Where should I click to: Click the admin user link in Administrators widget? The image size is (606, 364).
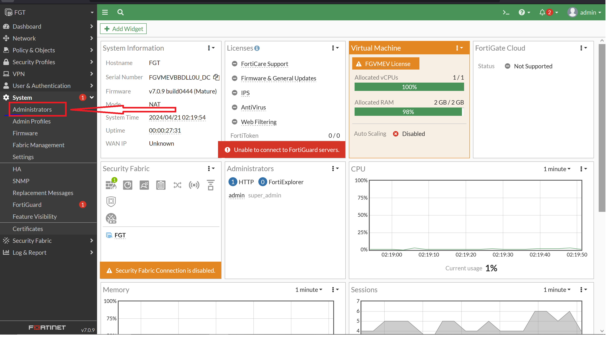[x=237, y=195]
